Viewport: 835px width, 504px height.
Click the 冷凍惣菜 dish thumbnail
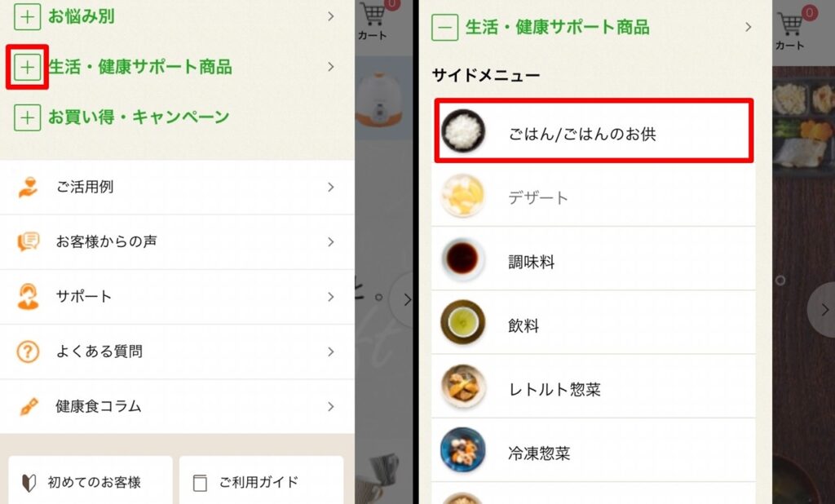[x=463, y=449]
